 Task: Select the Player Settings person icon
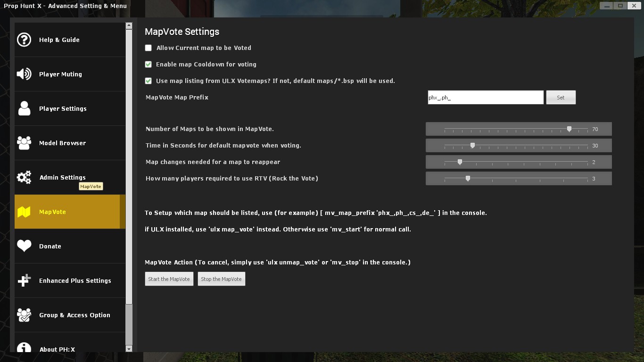(24, 108)
